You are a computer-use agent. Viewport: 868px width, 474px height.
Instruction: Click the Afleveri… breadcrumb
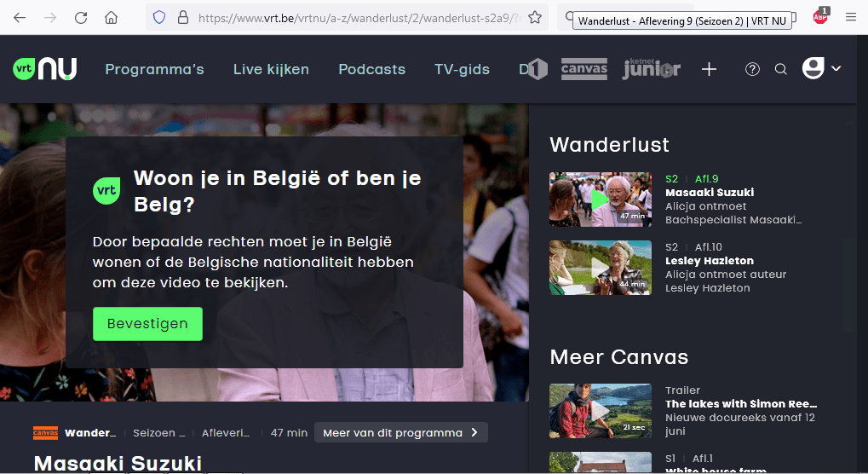(226, 433)
